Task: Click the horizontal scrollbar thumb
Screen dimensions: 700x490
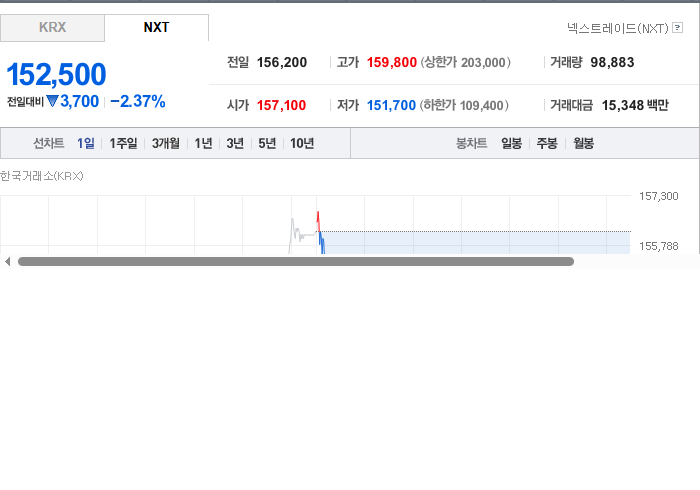Action: (x=296, y=262)
